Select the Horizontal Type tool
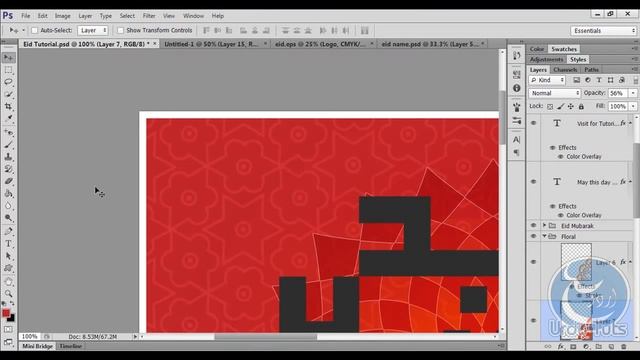The image size is (640, 360). [x=8, y=244]
